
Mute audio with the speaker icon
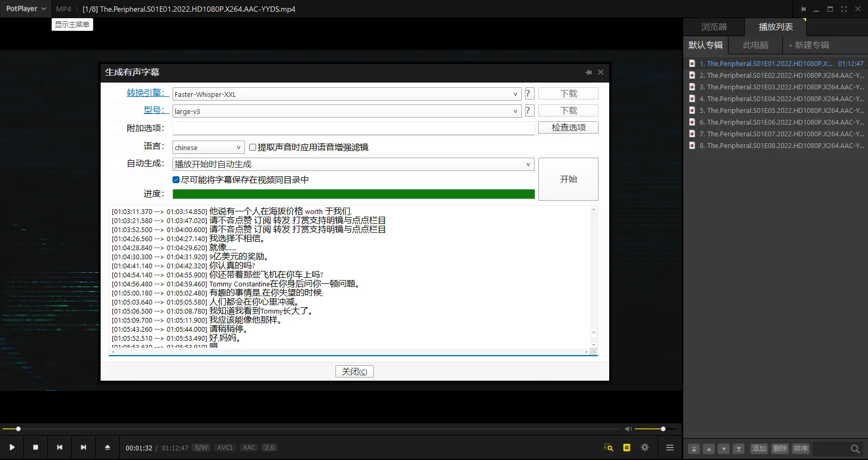(x=628, y=429)
